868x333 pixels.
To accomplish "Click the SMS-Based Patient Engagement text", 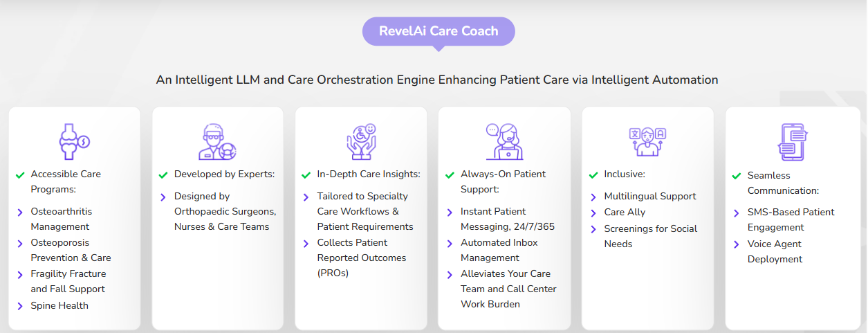I will click(x=791, y=219).
